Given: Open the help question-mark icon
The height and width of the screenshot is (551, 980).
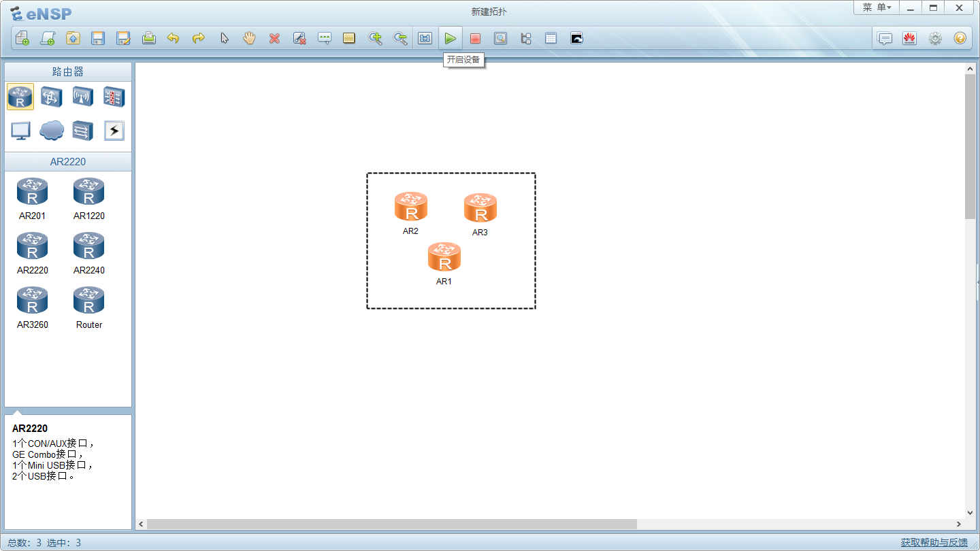Looking at the screenshot, I should tap(960, 38).
